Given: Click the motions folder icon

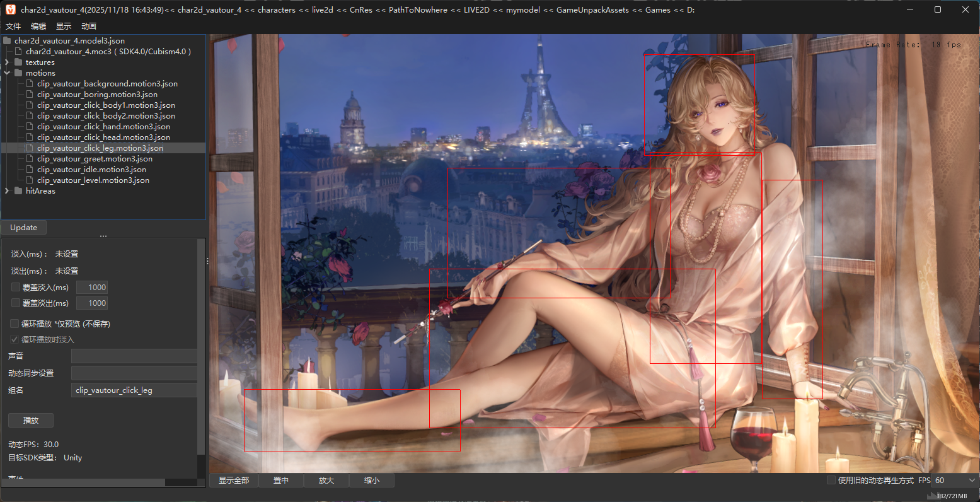Looking at the screenshot, I should tap(18, 73).
